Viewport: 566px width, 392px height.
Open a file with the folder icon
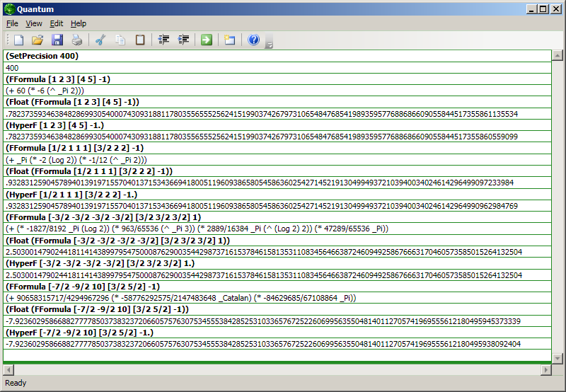point(37,40)
